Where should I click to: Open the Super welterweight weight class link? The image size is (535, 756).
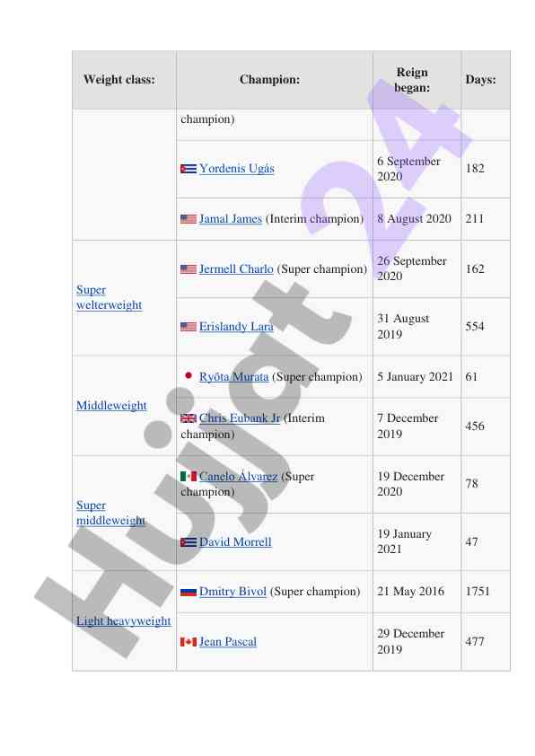[109, 297]
